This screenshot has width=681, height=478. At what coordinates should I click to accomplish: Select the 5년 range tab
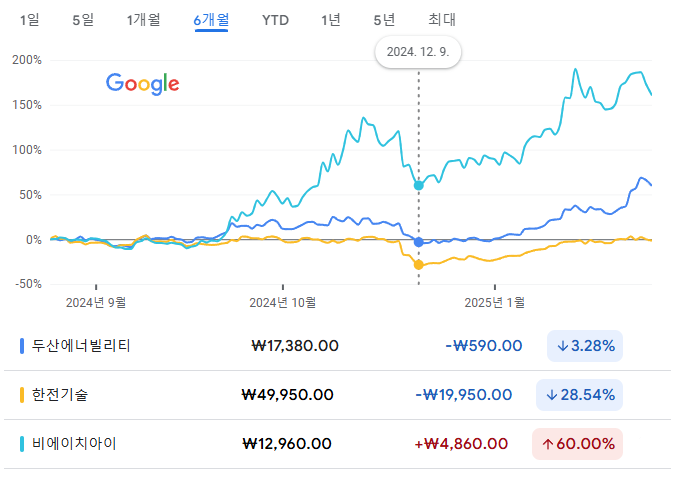[384, 20]
